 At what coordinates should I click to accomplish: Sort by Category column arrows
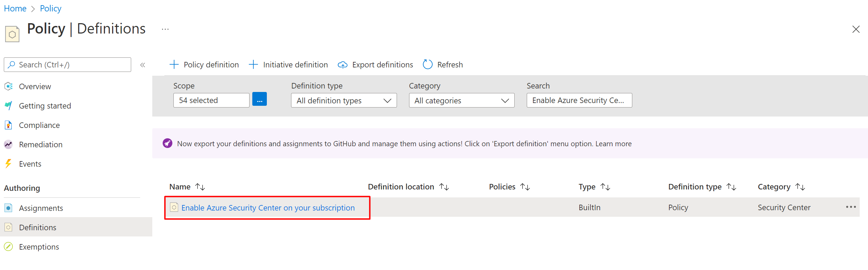800,187
